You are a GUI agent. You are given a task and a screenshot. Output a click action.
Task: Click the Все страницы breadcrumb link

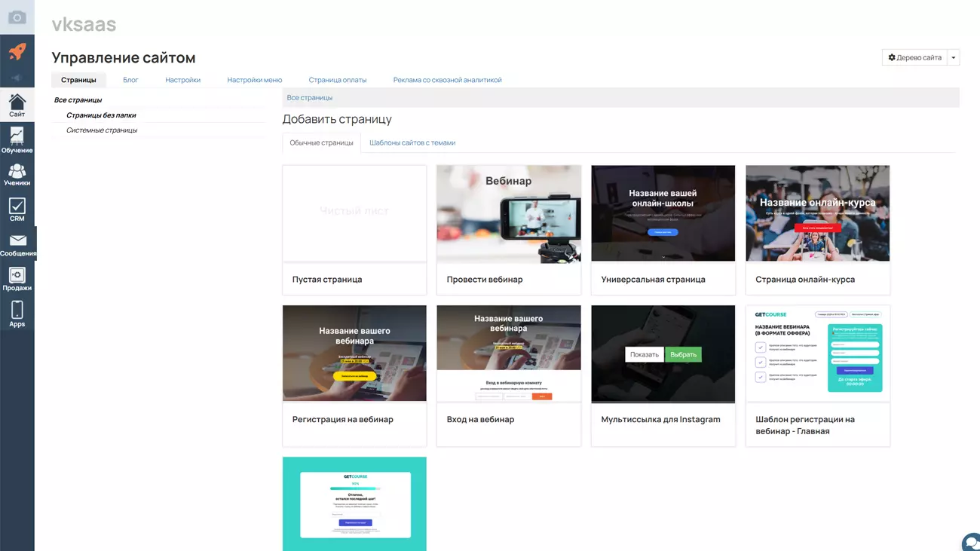point(309,98)
